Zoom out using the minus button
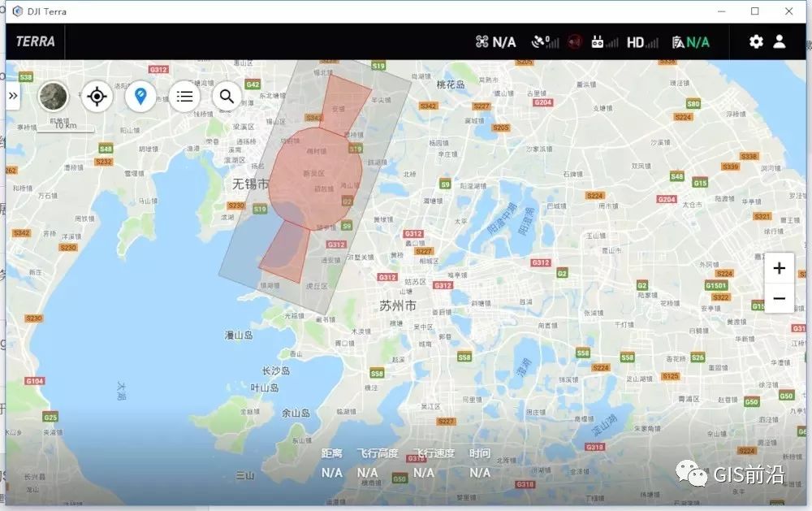 [779, 298]
